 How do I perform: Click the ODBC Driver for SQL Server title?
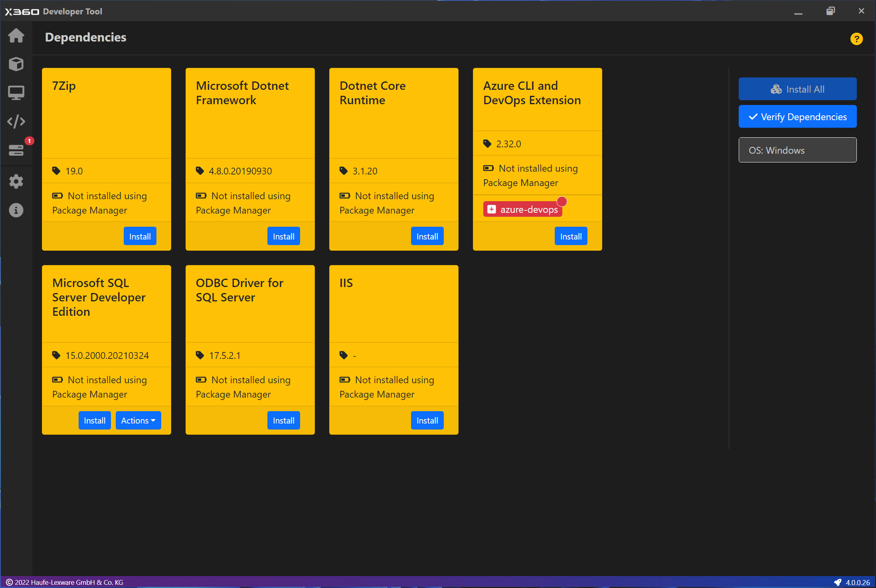(x=239, y=290)
